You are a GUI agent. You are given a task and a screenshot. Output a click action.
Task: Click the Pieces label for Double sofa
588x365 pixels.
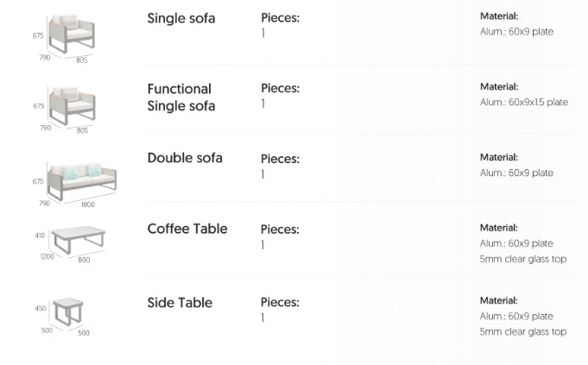tap(281, 159)
